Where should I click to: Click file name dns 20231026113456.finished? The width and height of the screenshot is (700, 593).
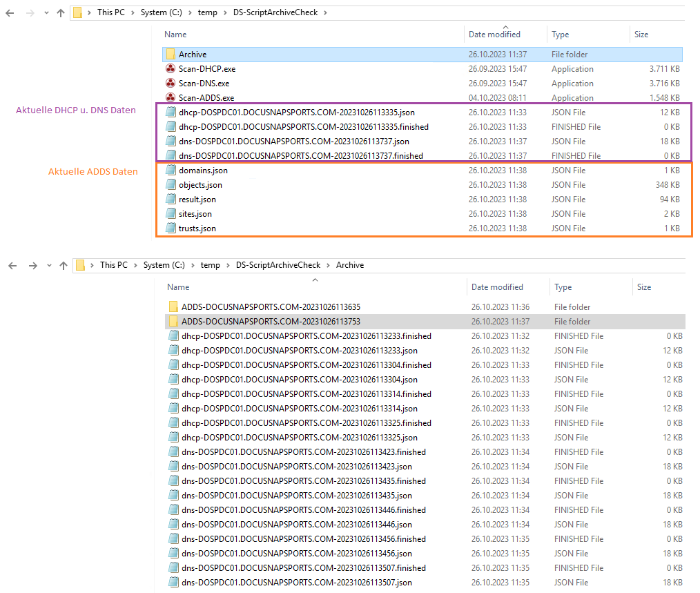point(304,539)
